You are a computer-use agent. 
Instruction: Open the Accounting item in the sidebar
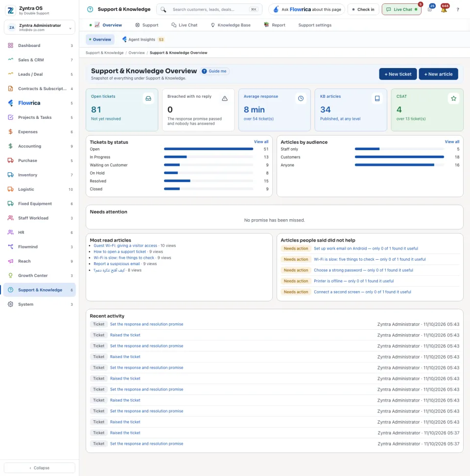(x=40, y=146)
